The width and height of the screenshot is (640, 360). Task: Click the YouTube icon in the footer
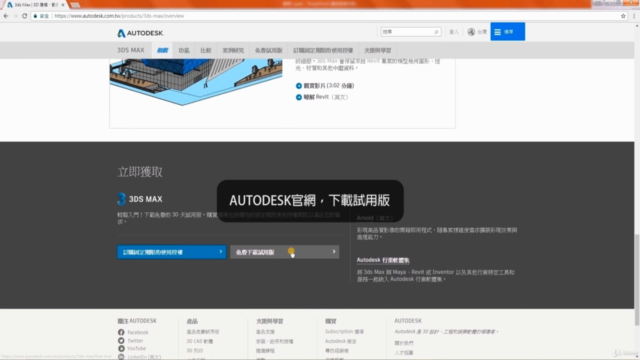121,349
